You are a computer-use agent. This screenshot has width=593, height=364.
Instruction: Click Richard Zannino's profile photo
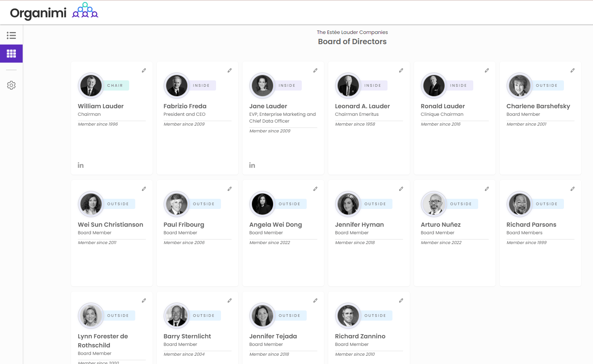[348, 316]
